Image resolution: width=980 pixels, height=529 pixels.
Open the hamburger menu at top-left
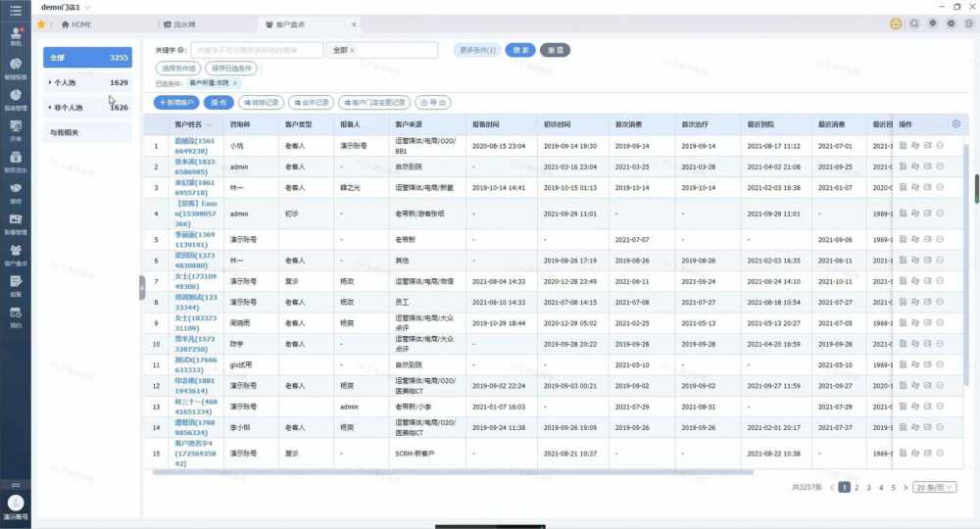[x=15, y=8]
